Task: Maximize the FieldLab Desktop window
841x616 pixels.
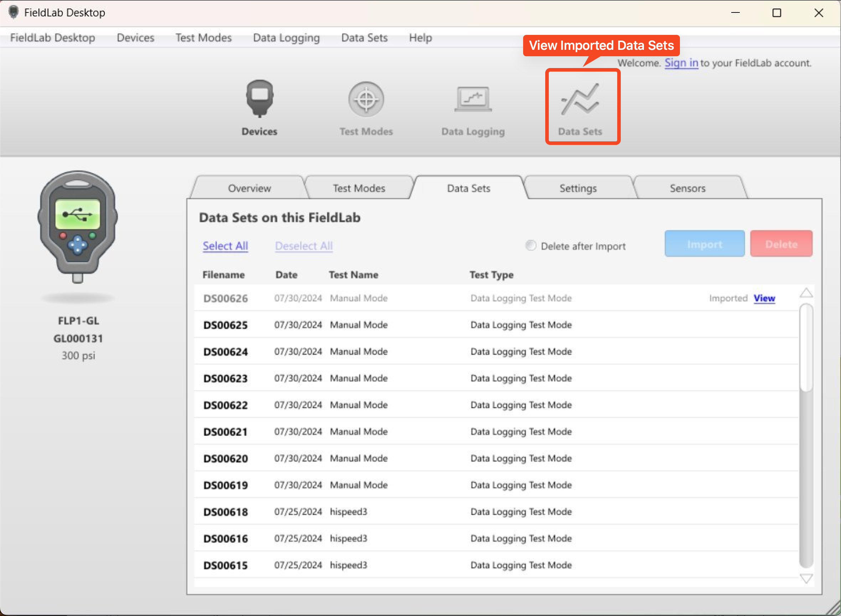Action: point(777,13)
